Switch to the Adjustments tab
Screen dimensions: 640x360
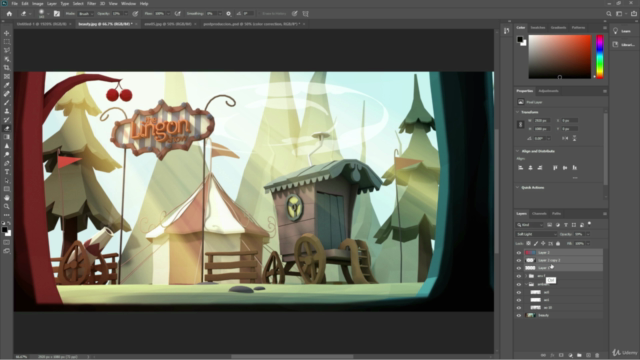pyautogui.click(x=548, y=91)
